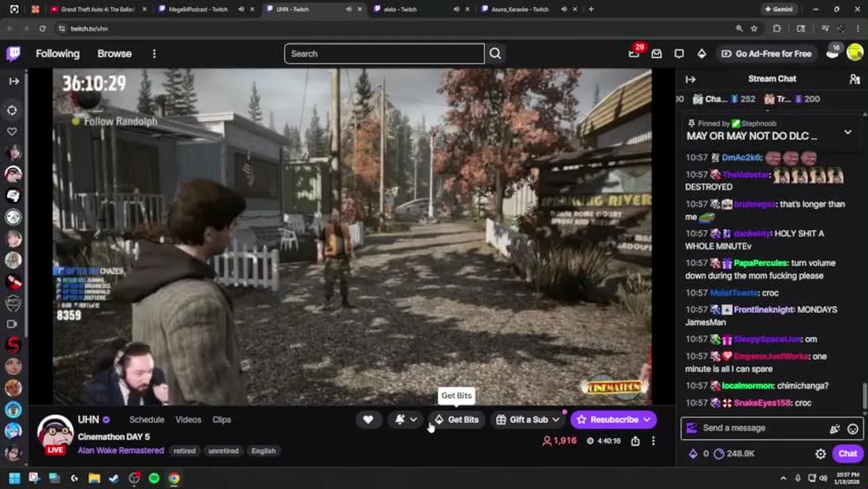Click the Following nav link
868x489 pixels.
(58, 54)
